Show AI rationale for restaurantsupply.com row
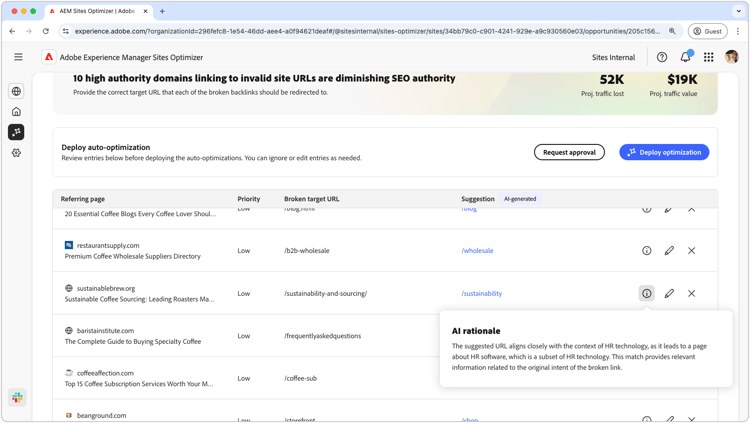Screen dimensions: 750x423 coord(647,251)
